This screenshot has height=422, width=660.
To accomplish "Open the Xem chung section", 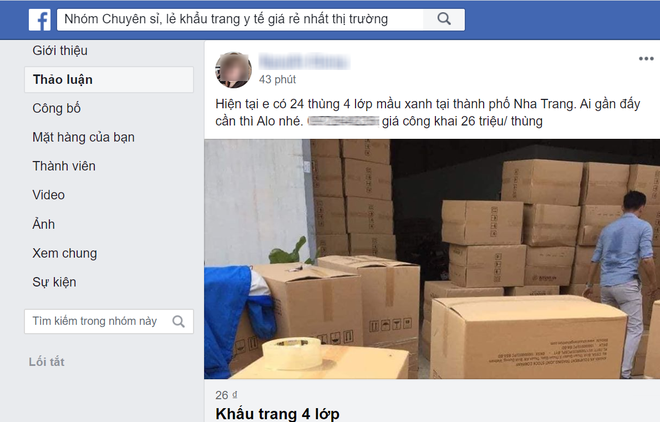I will pyautogui.click(x=65, y=253).
